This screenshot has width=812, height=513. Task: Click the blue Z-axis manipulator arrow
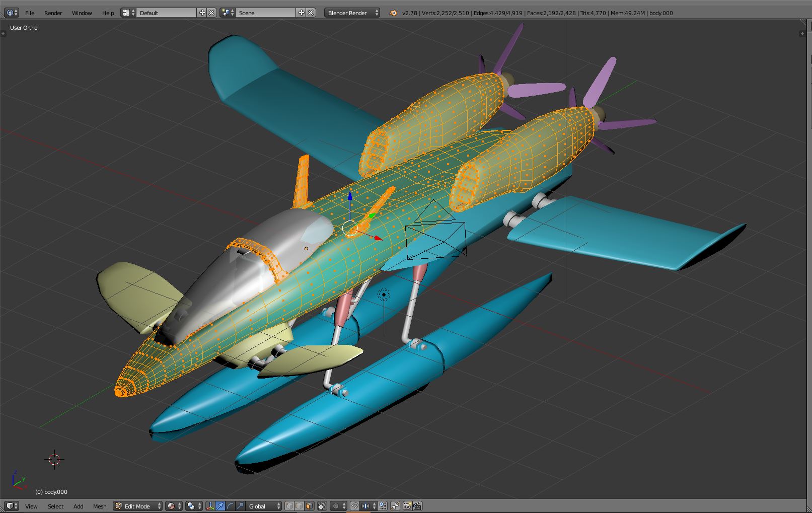tap(350, 195)
